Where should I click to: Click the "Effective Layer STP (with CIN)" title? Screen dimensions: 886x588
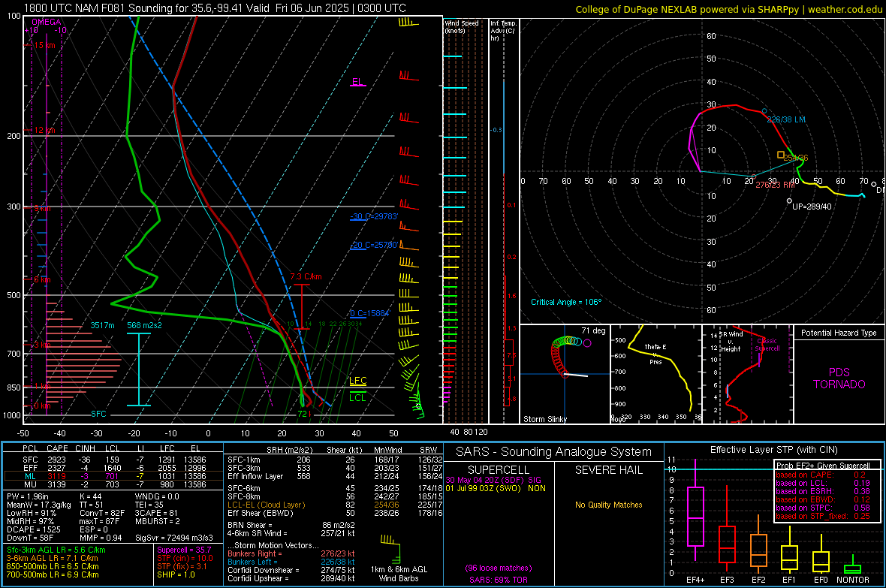(x=773, y=450)
